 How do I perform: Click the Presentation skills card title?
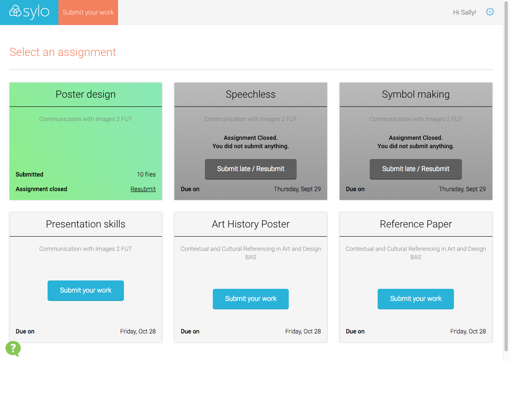[86, 224]
